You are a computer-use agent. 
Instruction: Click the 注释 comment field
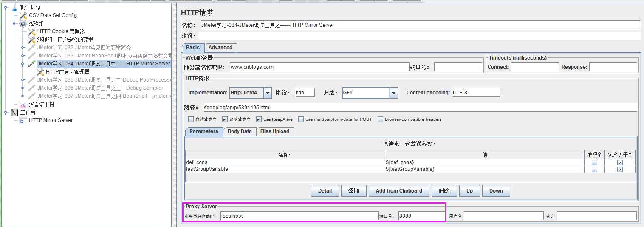click(x=420, y=36)
